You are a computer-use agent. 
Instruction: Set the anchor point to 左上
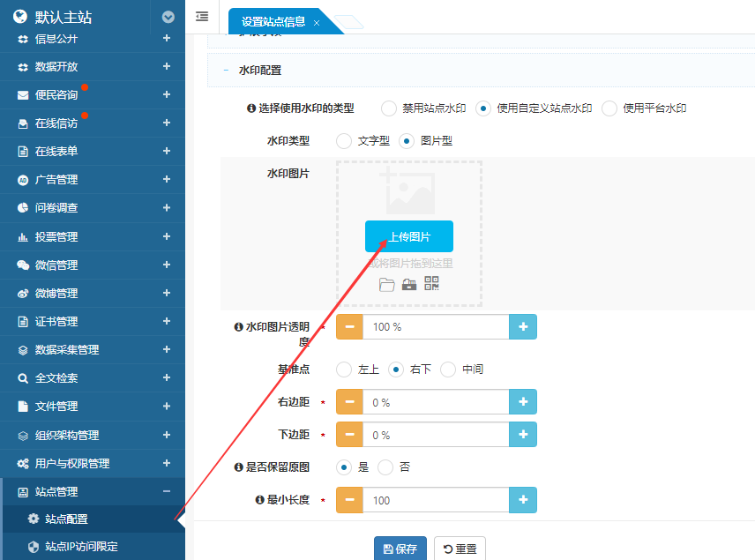click(x=345, y=370)
